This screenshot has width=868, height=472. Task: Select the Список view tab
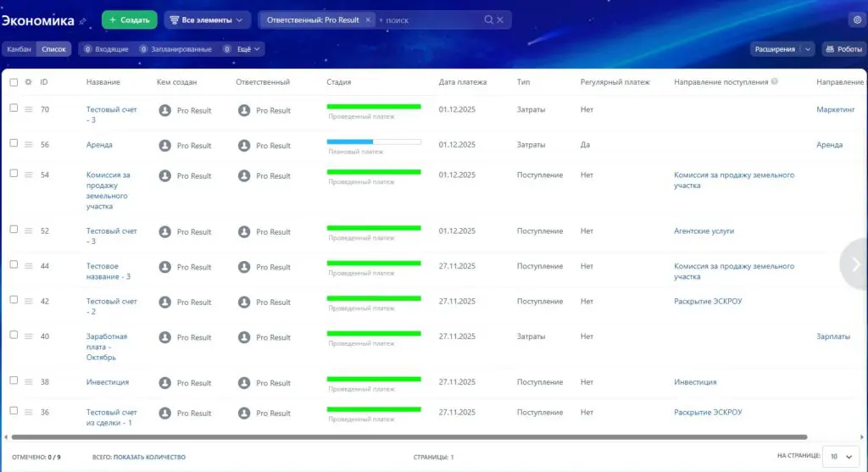coord(53,49)
